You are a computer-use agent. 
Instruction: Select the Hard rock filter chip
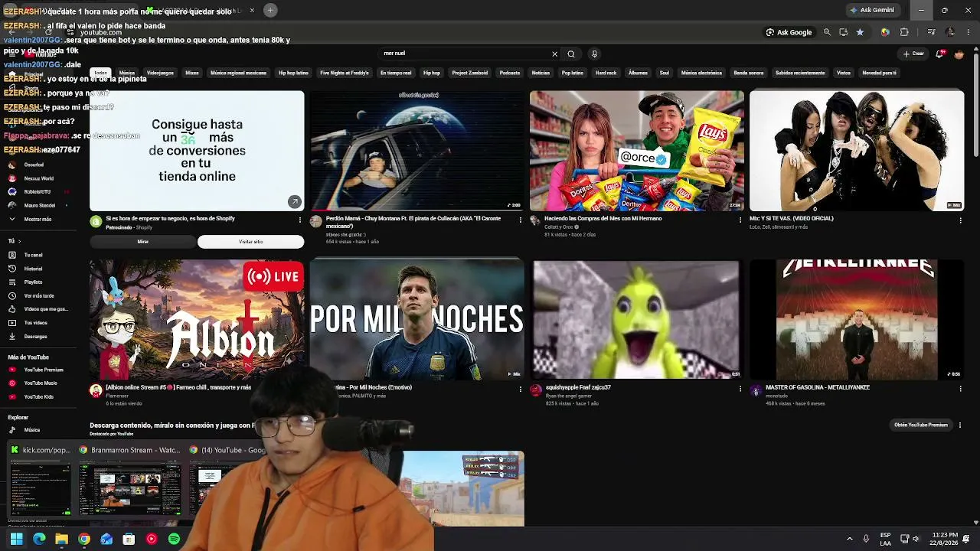coord(606,73)
